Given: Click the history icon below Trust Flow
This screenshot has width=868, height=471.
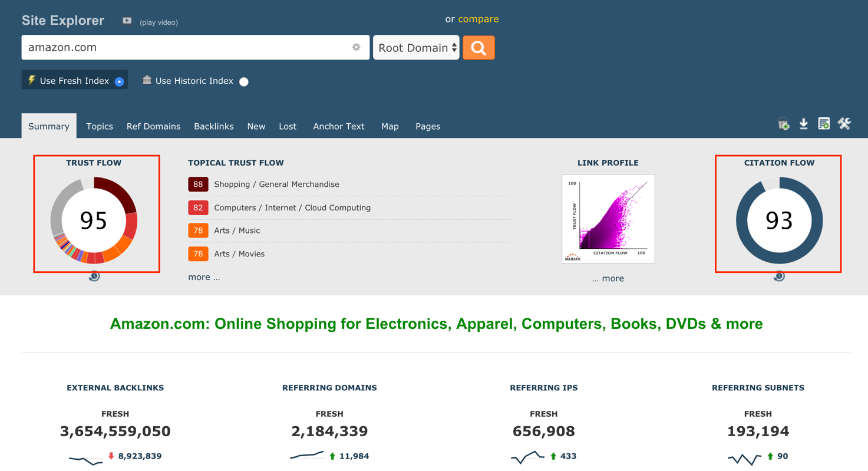Looking at the screenshot, I should [94, 276].
